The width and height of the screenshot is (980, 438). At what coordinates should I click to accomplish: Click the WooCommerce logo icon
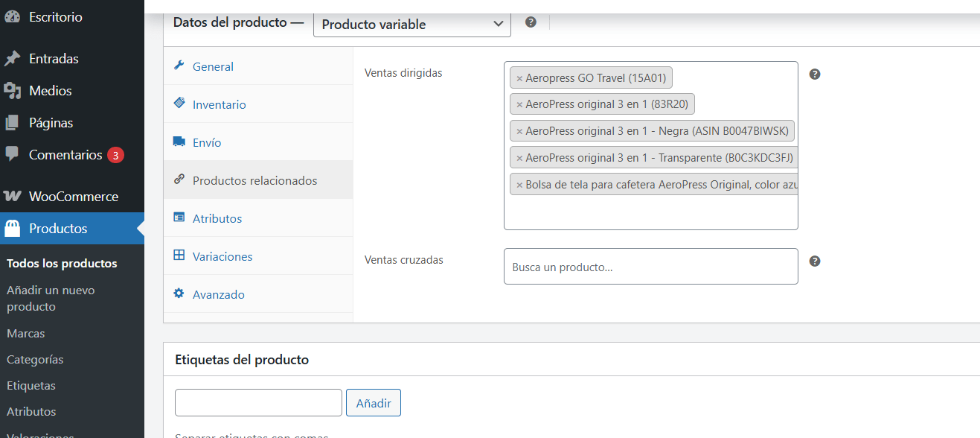click(12, 197)
